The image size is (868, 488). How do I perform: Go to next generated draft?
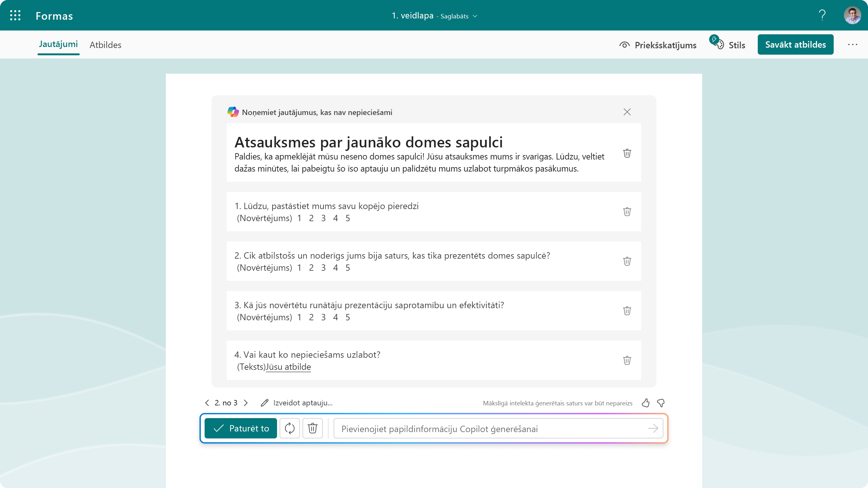click(246, 403)
